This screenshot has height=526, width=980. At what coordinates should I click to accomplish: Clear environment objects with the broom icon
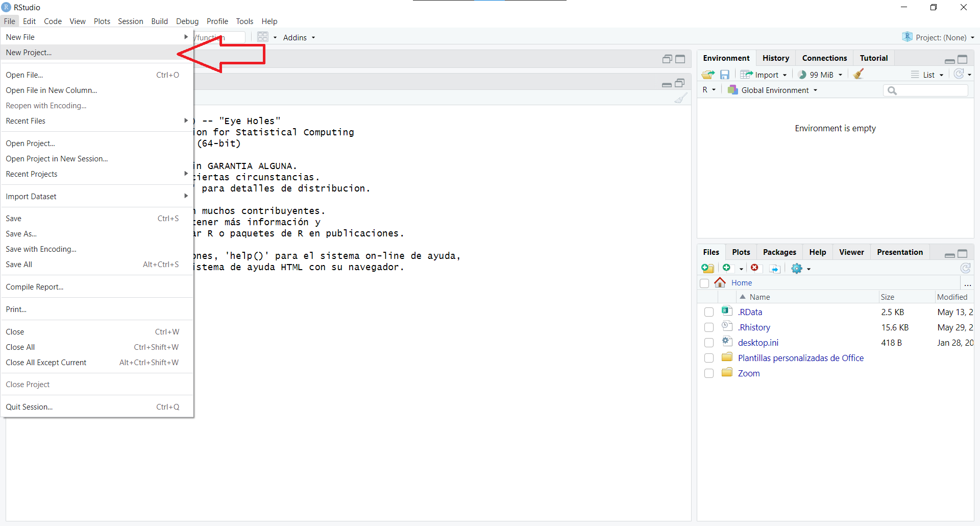click(x=859, y=75)
